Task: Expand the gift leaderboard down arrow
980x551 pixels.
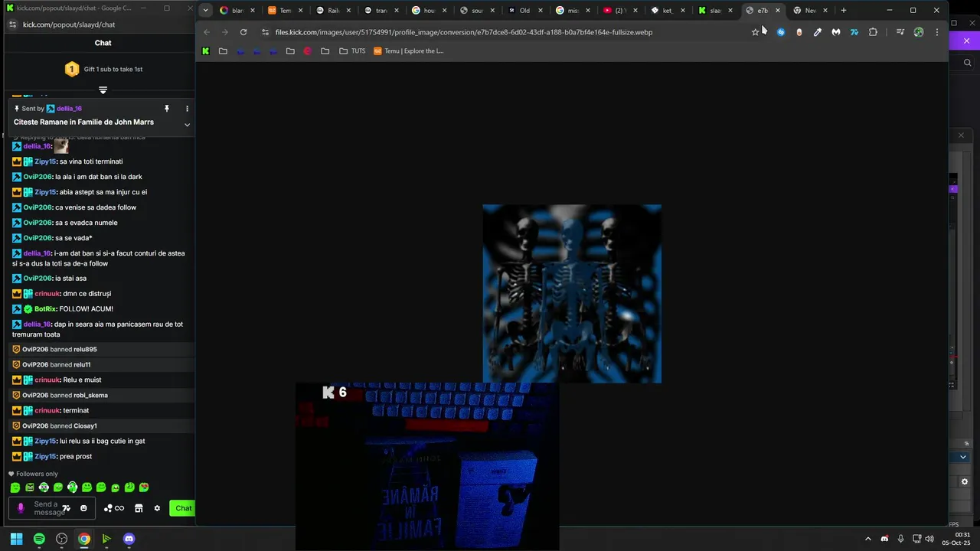Action: pos(103,90)
